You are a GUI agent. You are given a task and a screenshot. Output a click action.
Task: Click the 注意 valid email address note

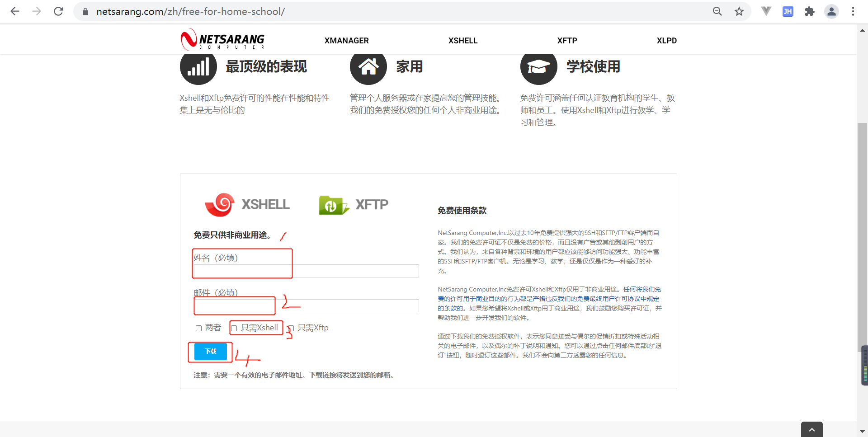click(295, 375)
